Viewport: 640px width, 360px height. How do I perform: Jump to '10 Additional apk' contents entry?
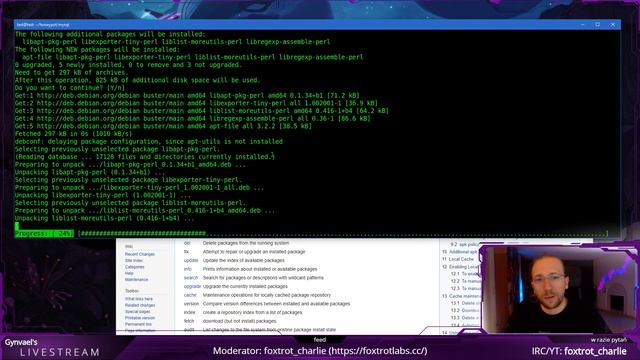(x=460, y=252)
